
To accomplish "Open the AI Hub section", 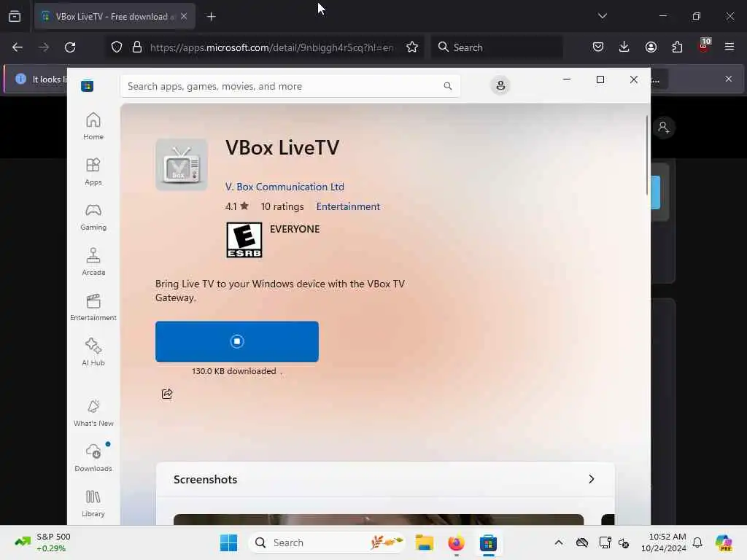I will coord(93,352).
